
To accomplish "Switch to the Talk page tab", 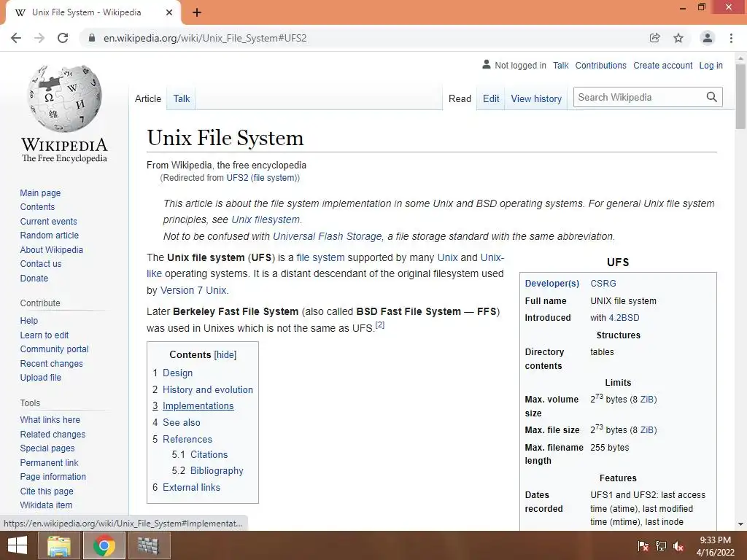I will 181,98.
